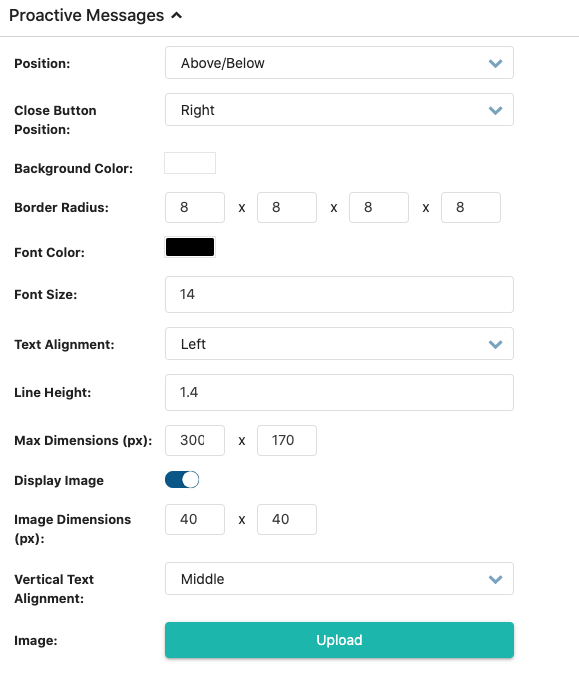The width and height of the screenshot is (579, 687).
Task: Click the Max Dimensions height field
Action: (x=287, y=440)
